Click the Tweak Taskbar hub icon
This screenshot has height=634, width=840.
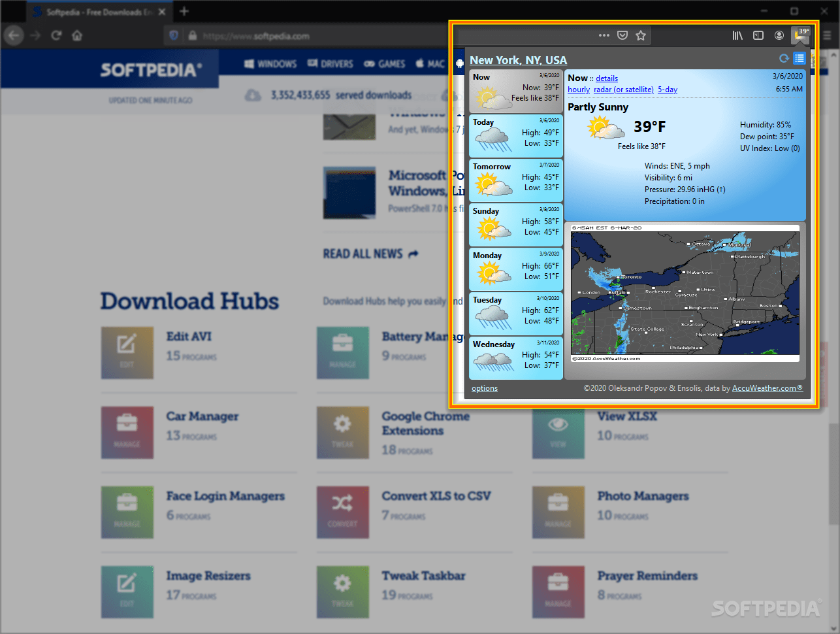343,592
